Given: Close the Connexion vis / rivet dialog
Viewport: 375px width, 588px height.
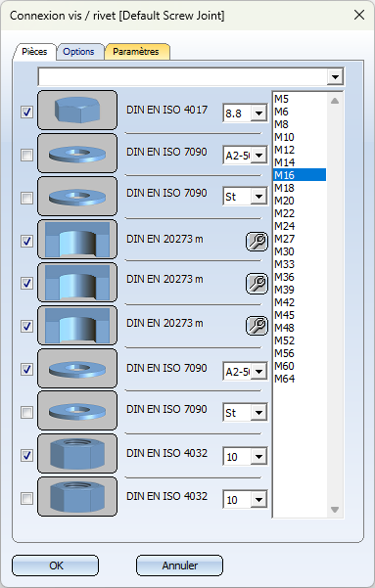Looking at the screenshot, I should pyautogui.click(x=359, y=15).
